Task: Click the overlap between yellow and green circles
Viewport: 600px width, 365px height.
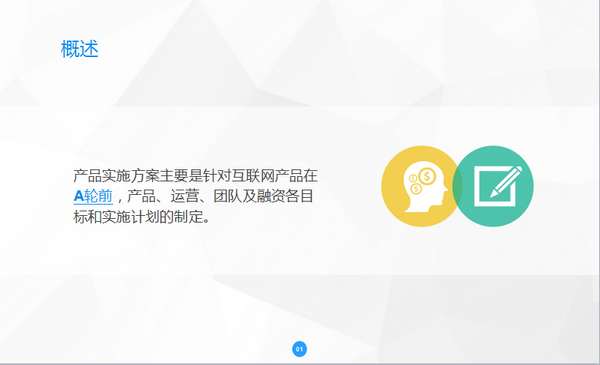Action: (457, 186)
